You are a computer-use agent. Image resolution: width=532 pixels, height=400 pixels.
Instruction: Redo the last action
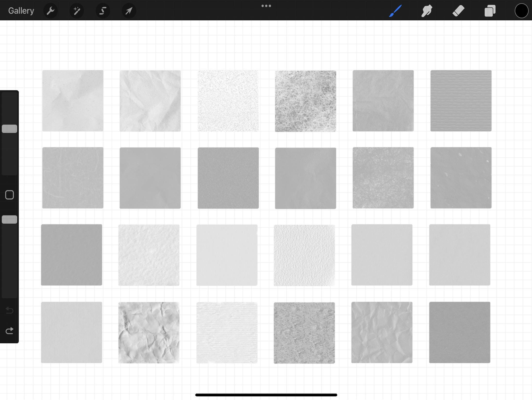point(10,331)
